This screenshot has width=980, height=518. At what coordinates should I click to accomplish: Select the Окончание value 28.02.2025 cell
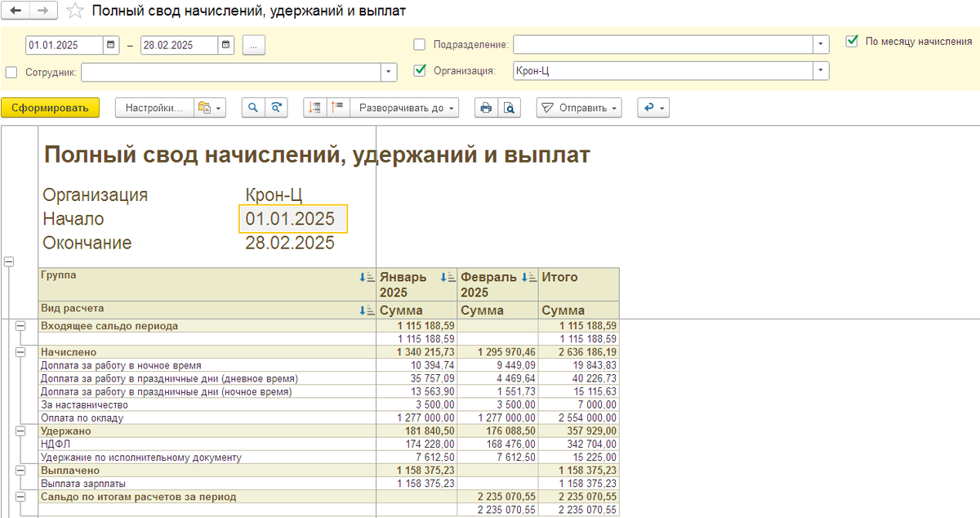[x=290, y=243]
